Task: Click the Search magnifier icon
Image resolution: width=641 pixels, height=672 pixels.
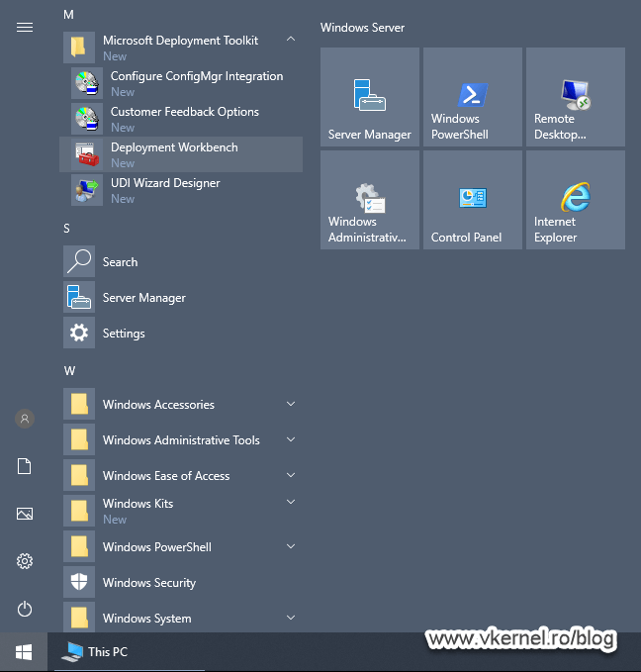Action: pos(79,261)
